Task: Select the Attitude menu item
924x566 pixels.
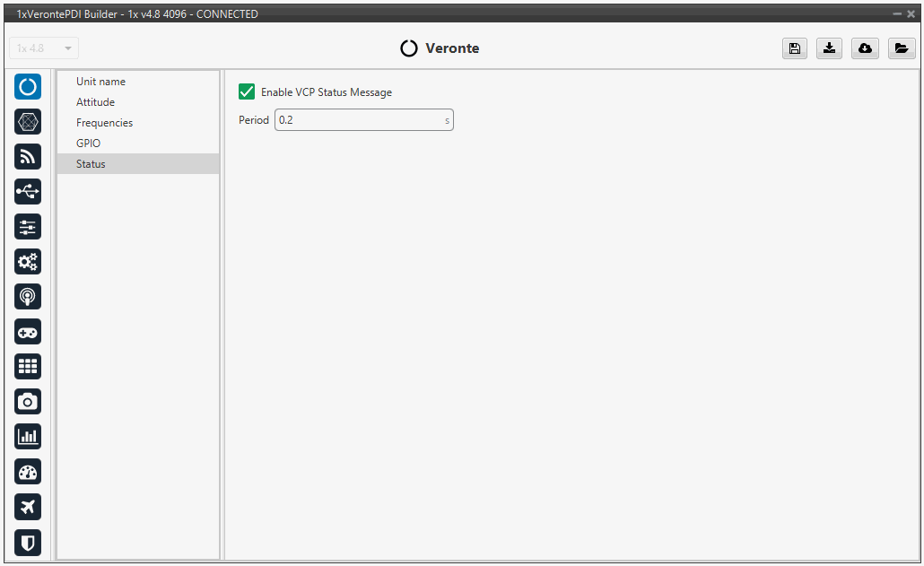Action: (95, 102)
